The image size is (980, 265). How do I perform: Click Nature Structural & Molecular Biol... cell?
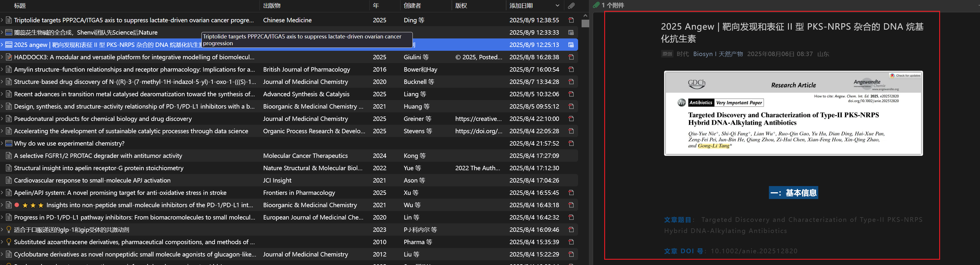click(x=313, y=168)
